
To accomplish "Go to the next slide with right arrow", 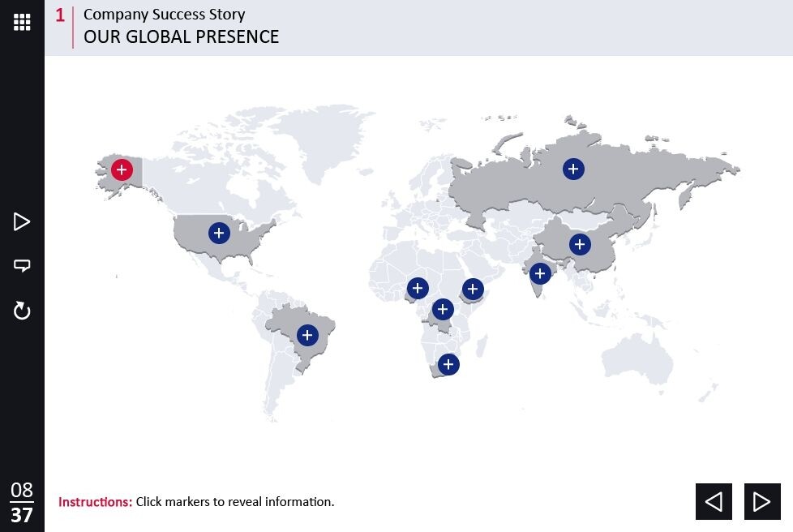I will (x=761, y=502).
